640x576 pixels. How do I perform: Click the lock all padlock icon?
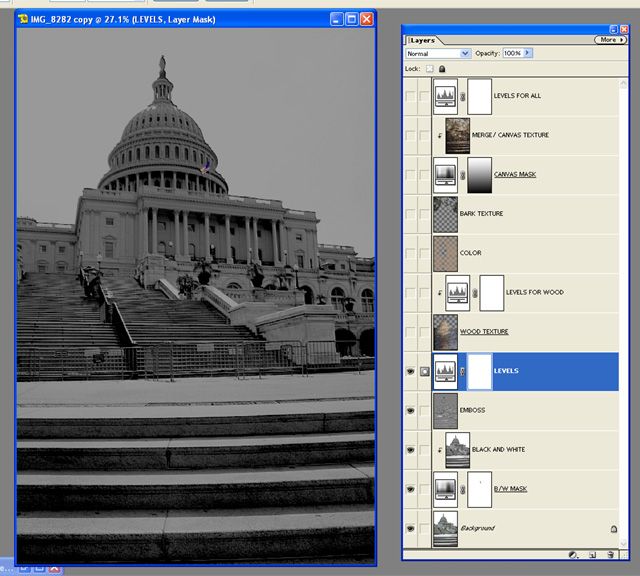click(443, 69)
